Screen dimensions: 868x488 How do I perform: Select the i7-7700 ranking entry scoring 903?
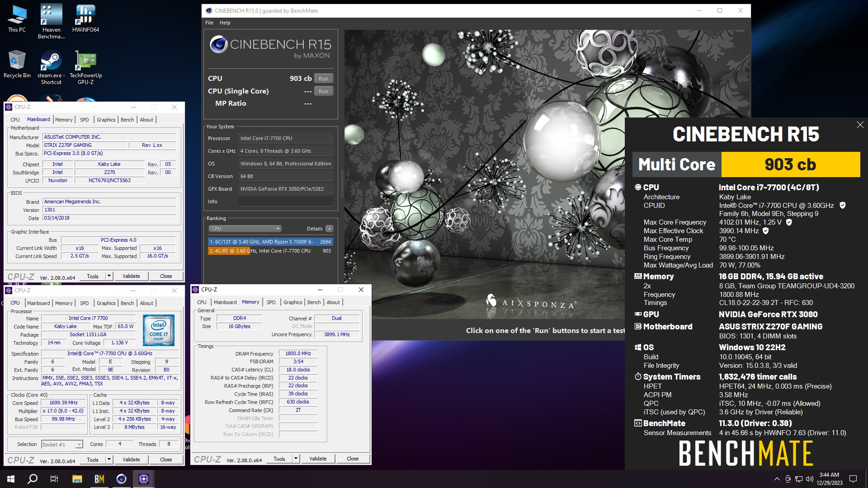(x=270, y=251)
